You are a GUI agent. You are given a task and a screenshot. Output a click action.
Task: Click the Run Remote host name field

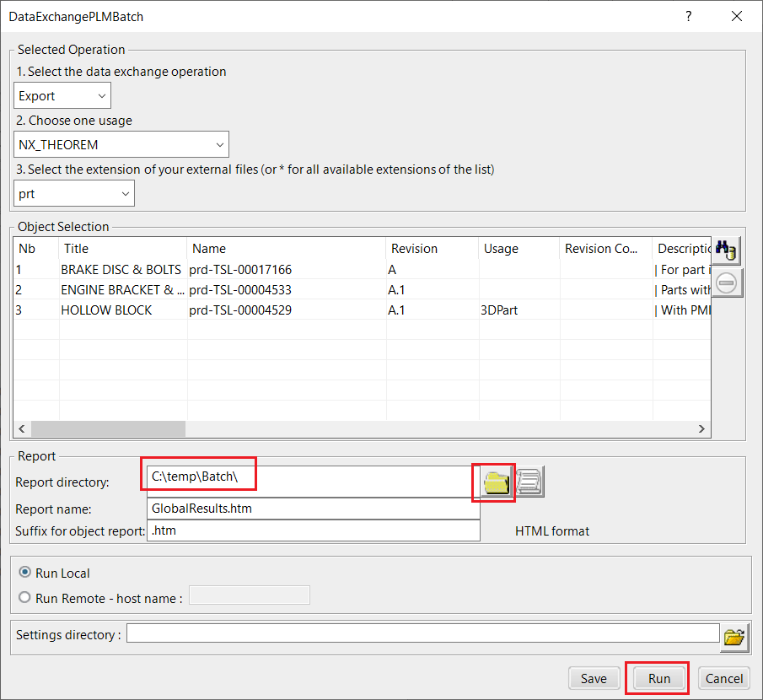point(250,595)
